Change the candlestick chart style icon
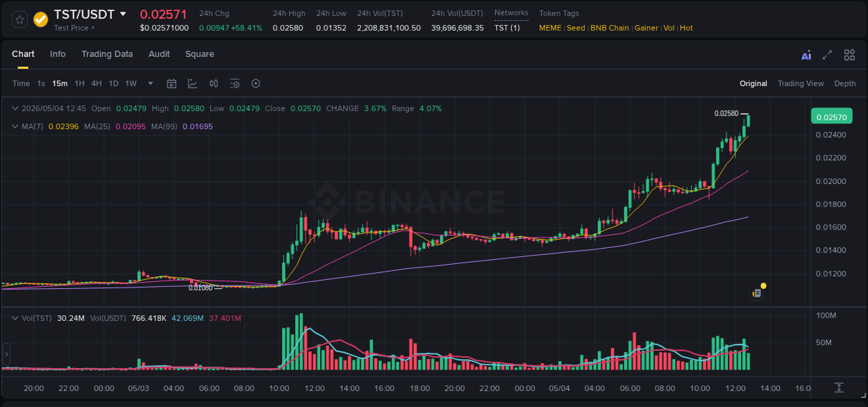Image resolution: width=868 pixels, height=407 pixels. (x=214, y=83)
